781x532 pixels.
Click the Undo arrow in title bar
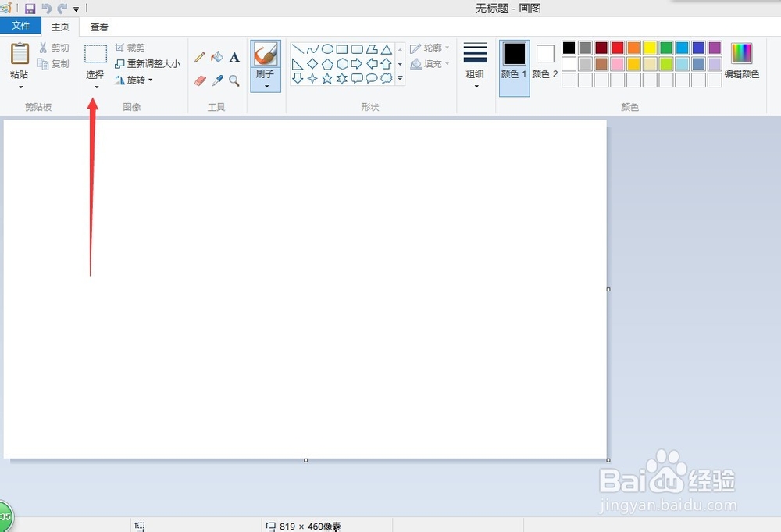pos(46,9)
